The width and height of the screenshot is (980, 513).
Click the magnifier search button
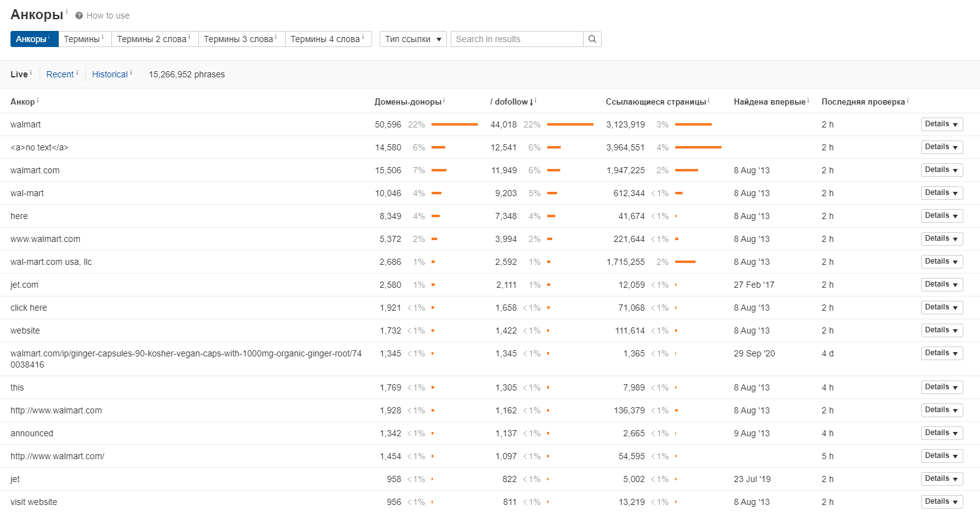[592, 39]
